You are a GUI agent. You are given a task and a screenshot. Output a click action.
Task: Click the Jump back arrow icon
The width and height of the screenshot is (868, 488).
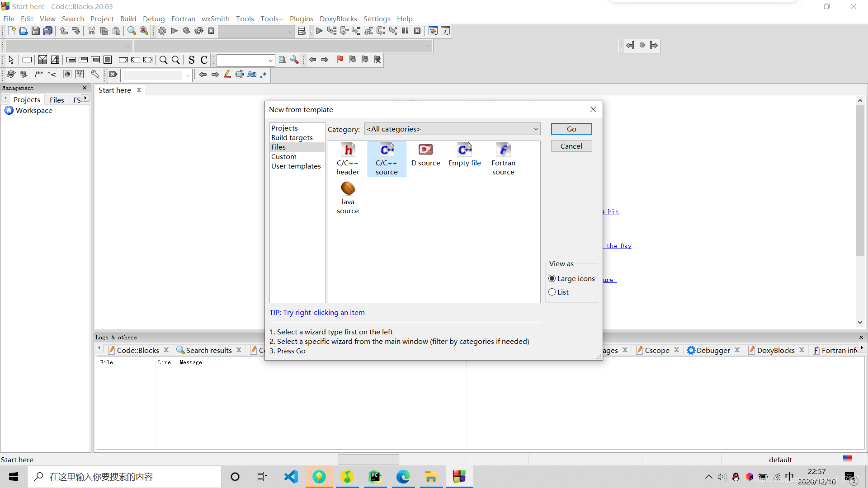(630, 45)
